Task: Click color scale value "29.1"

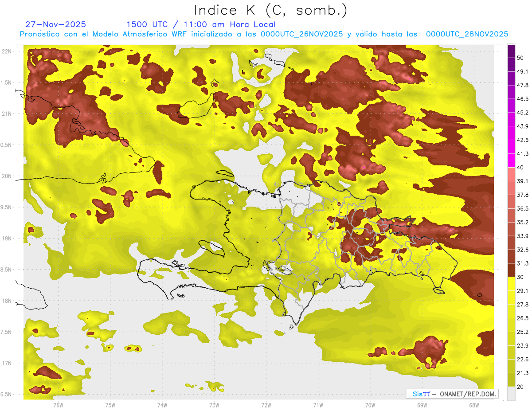Action: [x=522, y=291]
